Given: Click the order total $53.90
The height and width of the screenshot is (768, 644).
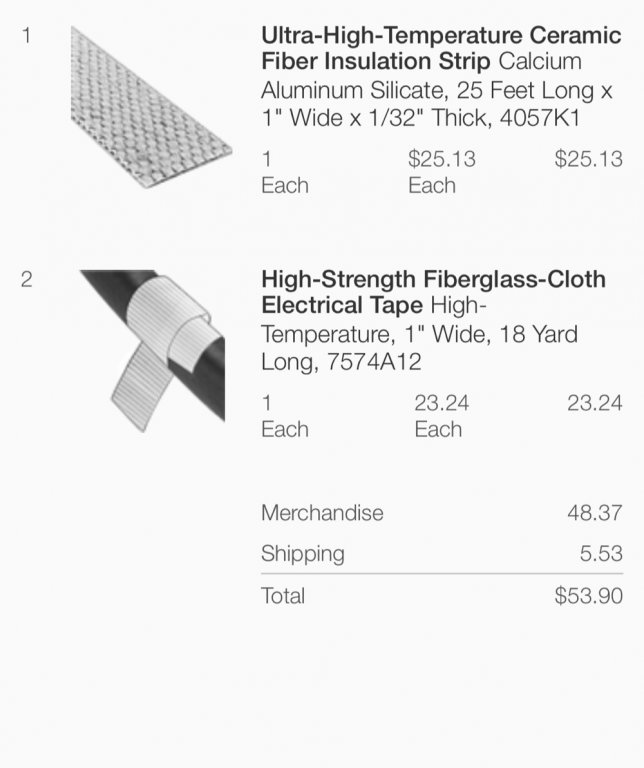Looking at the screenshot, I should (588, 596).
